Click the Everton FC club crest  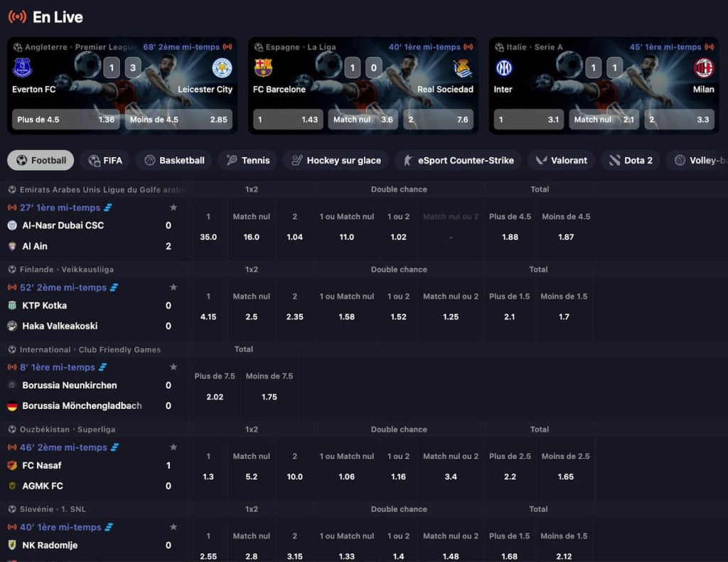click(22, 68)
